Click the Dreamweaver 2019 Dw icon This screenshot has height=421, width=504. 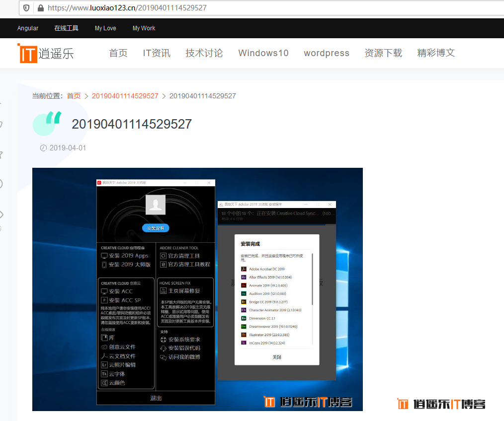244,326
